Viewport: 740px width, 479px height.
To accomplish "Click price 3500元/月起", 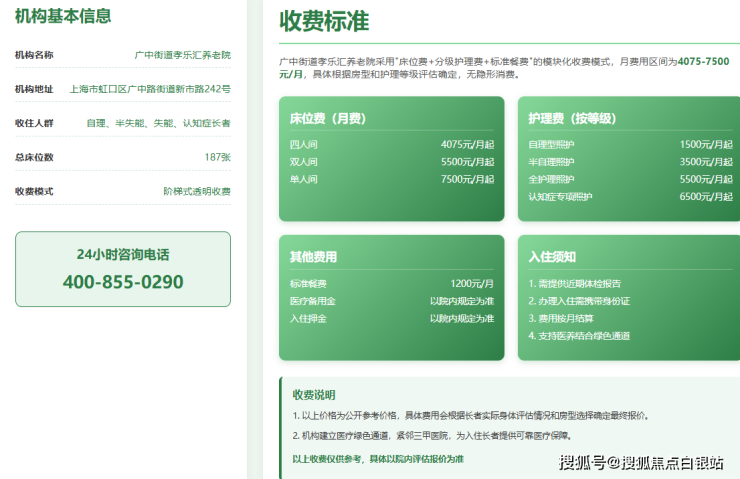I will 706,162.
